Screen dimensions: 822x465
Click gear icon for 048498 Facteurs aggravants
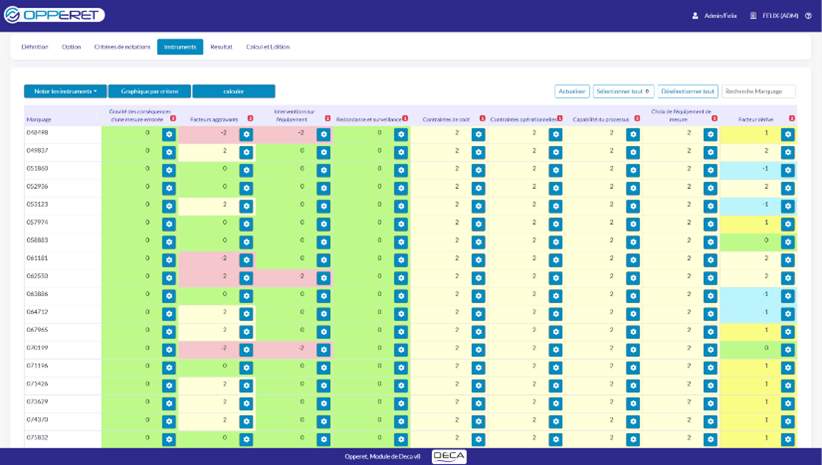[x=246, y=134]
